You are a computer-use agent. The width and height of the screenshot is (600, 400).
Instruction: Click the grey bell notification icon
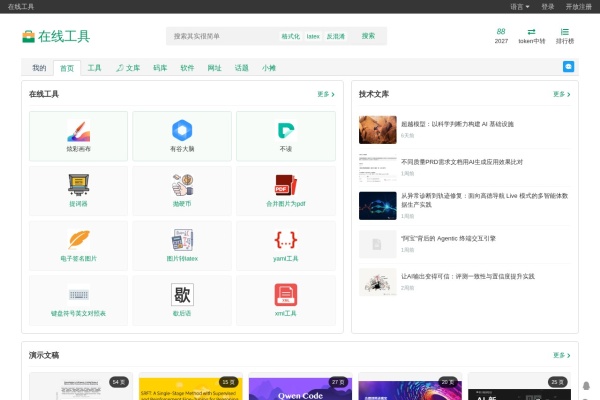pos(586,385)
